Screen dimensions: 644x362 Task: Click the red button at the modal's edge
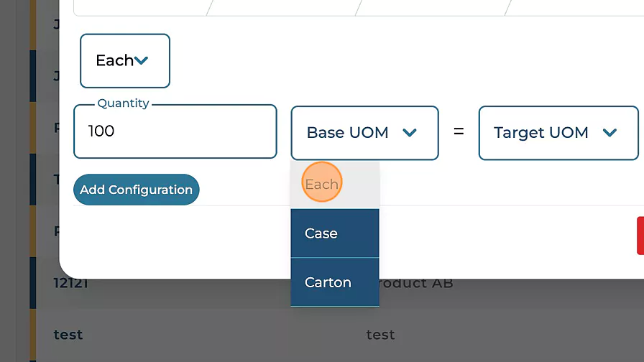point(640,236)
